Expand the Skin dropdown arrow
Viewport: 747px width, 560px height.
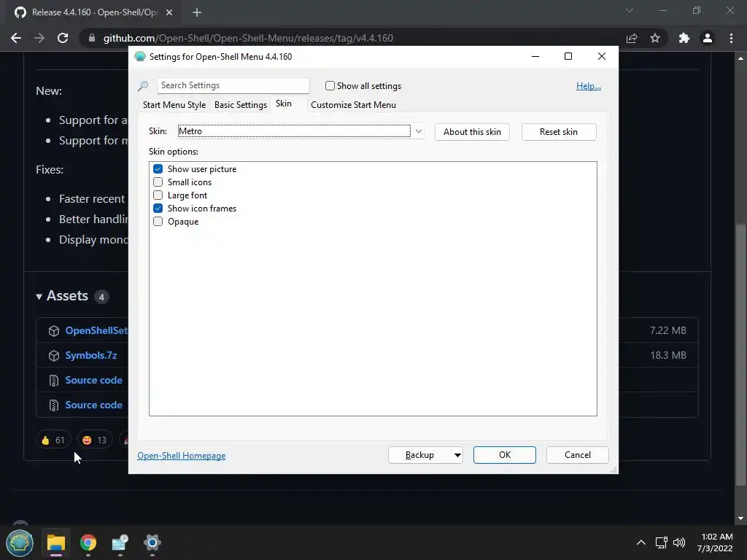pyautogui.click(x=418, y=131)
